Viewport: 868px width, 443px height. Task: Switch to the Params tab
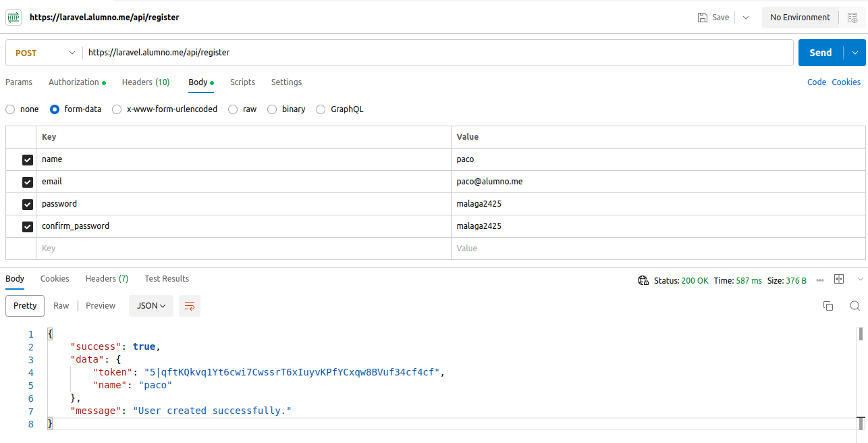coord(19,82)
